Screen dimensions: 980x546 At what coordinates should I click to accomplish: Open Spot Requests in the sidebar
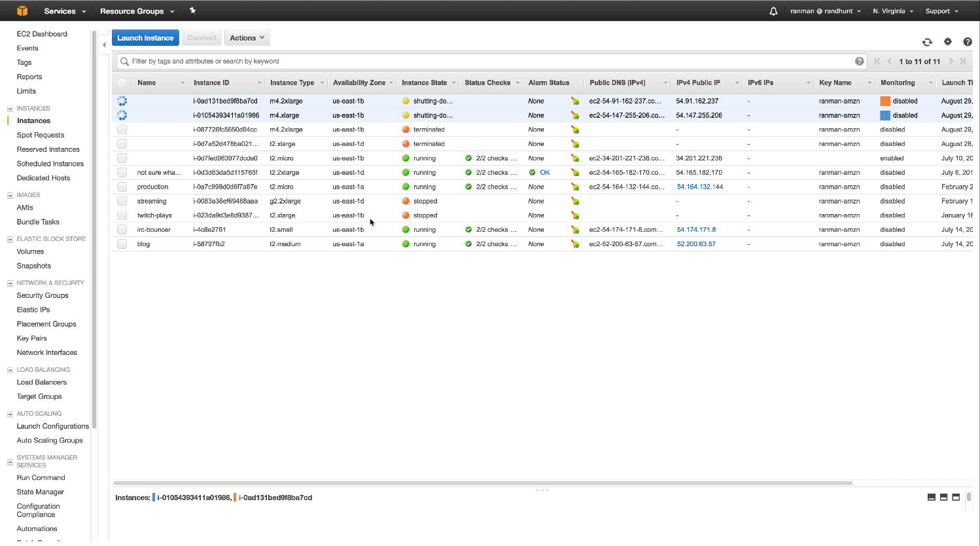[x=41, y=135]
